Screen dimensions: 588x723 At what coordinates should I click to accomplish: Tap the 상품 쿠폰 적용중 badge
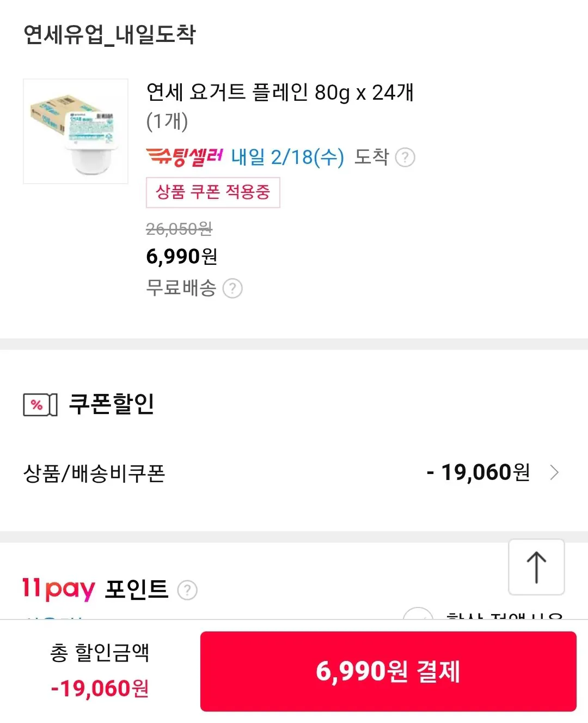click(x=213, y=192)
